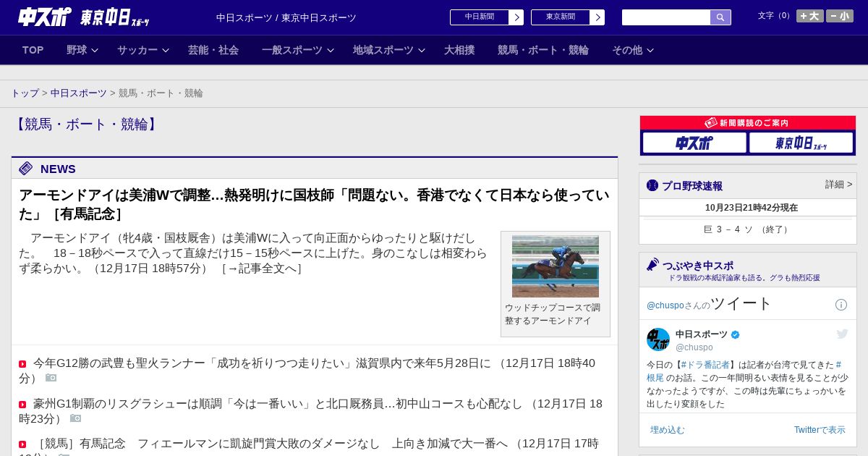
Task: Click red bullet beside フィエールマン headline
Action: pos(22,444)
